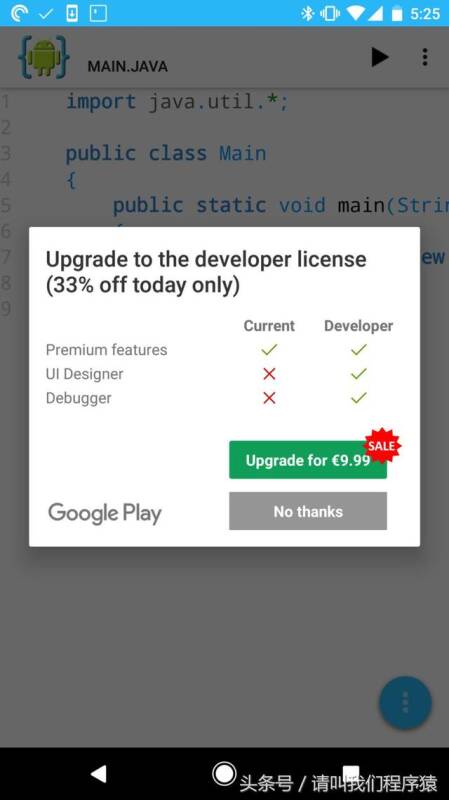Tap the import java.util code line
The width and height of the screenshot is (449, 800).
point(178,102)
